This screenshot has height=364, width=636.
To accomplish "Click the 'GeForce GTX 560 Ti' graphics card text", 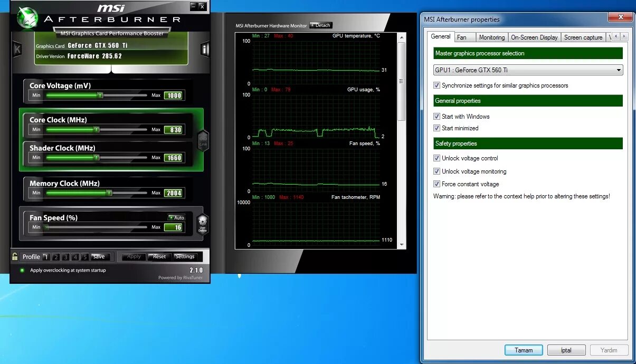I will [x=98, y=46].
